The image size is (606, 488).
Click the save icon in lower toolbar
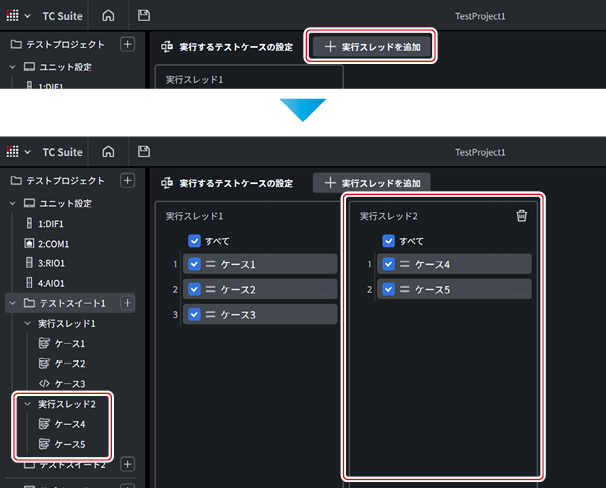144,152
